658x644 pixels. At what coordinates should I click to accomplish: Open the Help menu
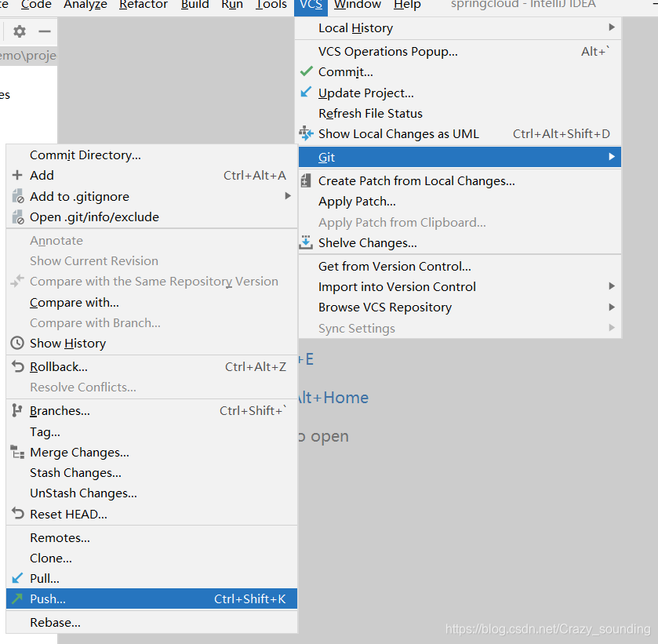click(x=407, y=5)
